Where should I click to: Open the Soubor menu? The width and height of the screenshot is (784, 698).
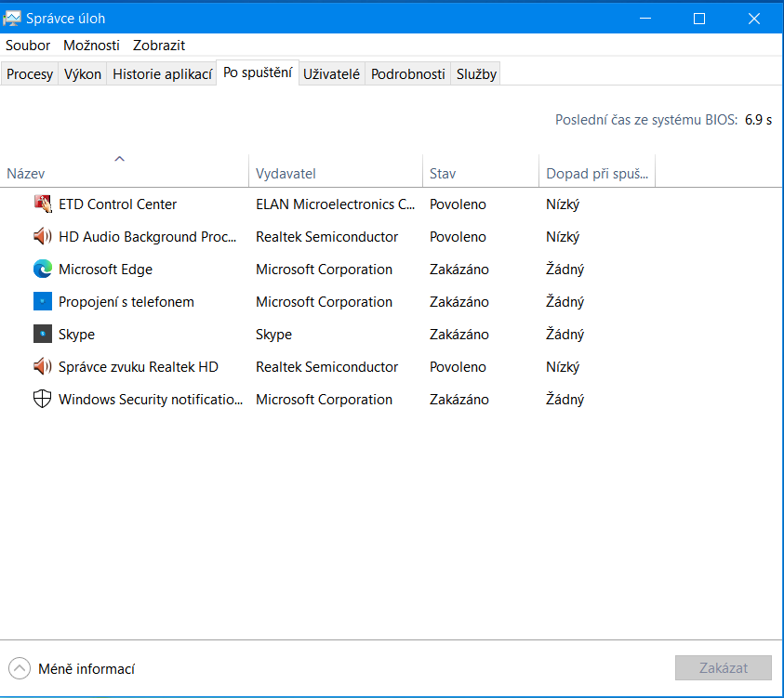(x=28, y=45)
